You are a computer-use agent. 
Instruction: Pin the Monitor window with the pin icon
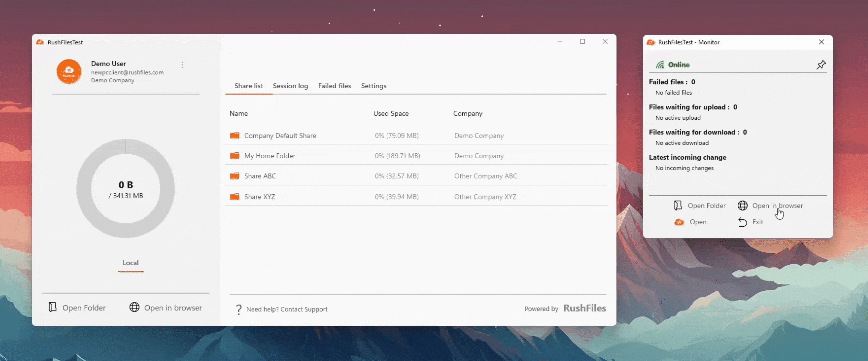click(821, 65)
